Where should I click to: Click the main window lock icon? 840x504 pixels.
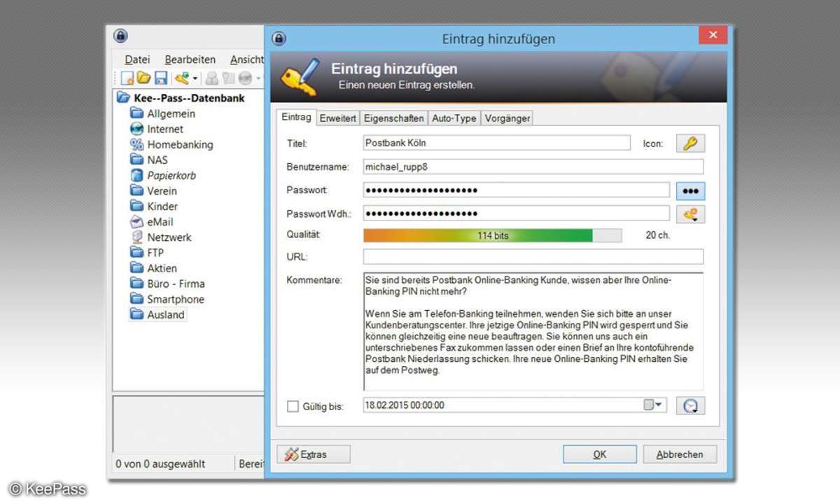click(x=120, y=36)
